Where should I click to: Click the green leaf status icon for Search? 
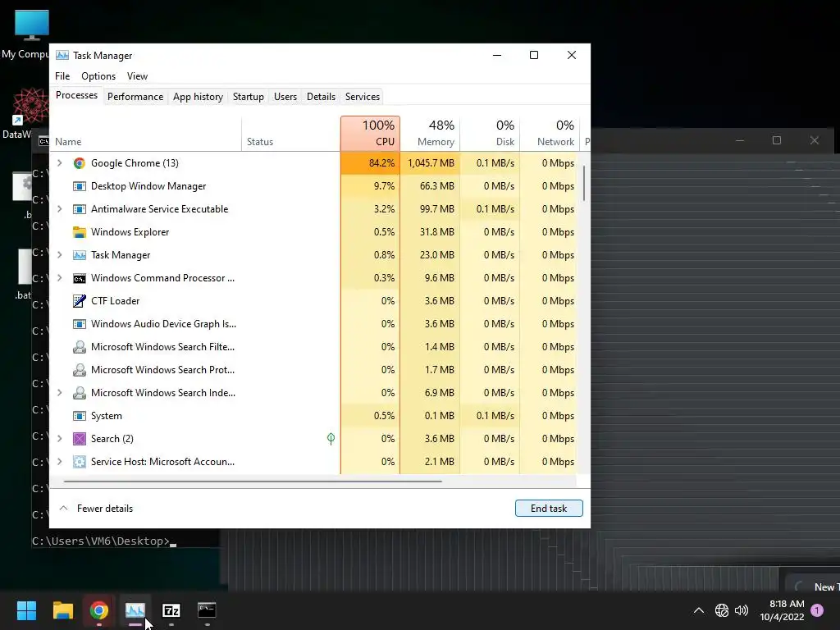pos(331,439)
